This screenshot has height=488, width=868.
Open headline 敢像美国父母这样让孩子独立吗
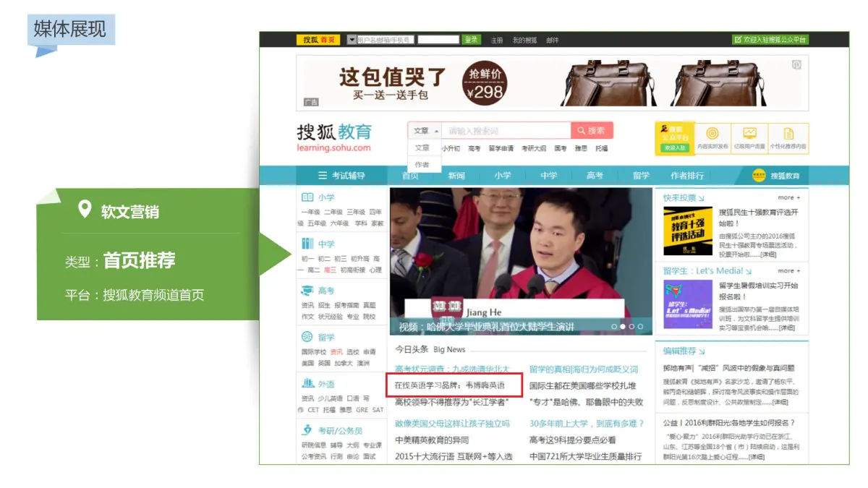coord(452,424)
